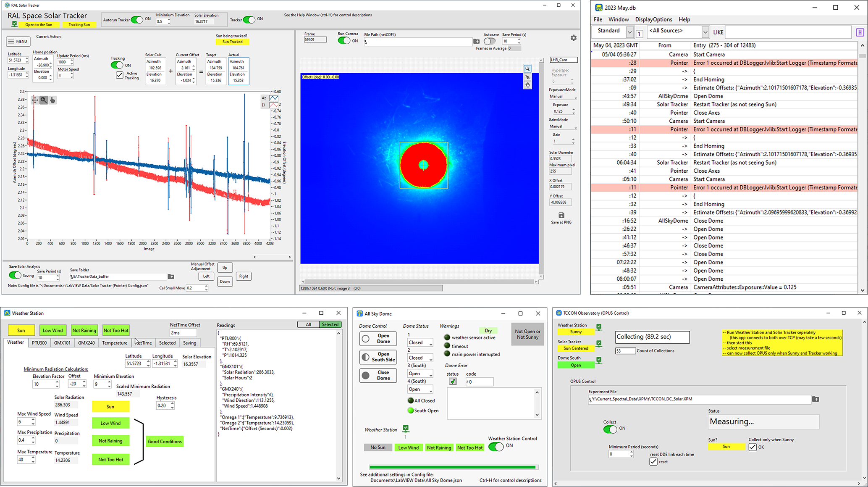The width and height of the screenshot is (868, 487).
Task: Click Save as PNG floppy icon
Action: click(x=561, y=216)
